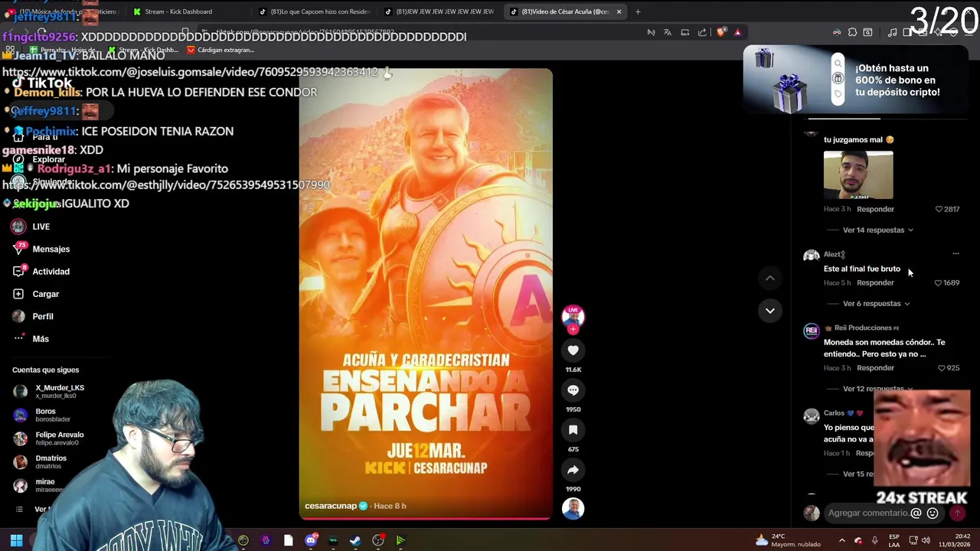
Task: Reply to Reii Producciones comment
Action: [875, 368]
